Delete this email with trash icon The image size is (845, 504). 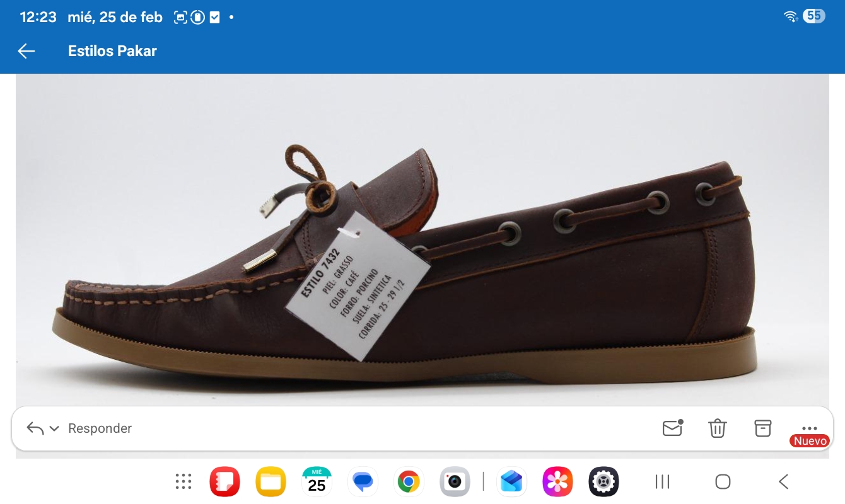[x=718, y=428]
